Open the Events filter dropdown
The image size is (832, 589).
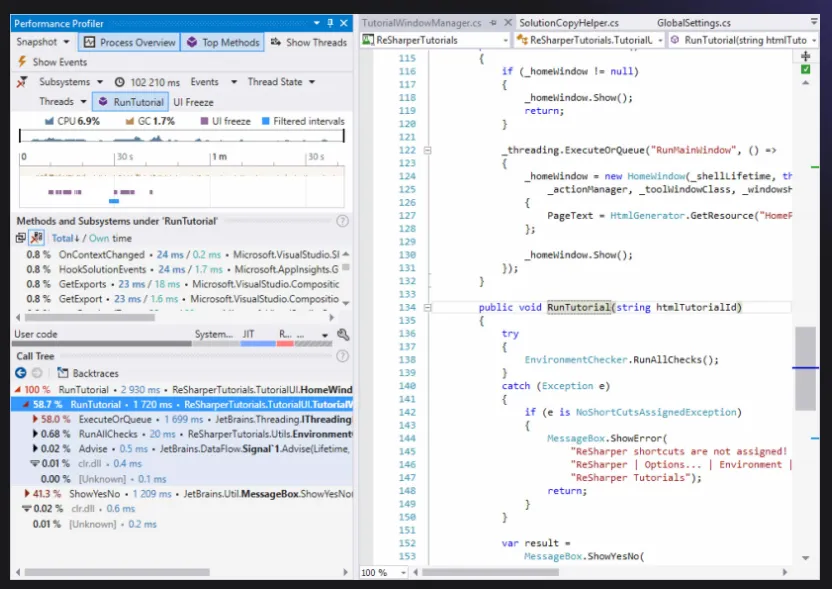pyautogui.click(x=214, y=82)
